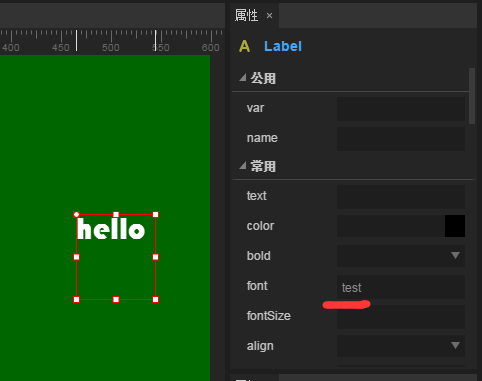Image resolution: width=482 pixels, height=381 pixels.
Task: Click the font field containing test
Action: tap(401, 287)
